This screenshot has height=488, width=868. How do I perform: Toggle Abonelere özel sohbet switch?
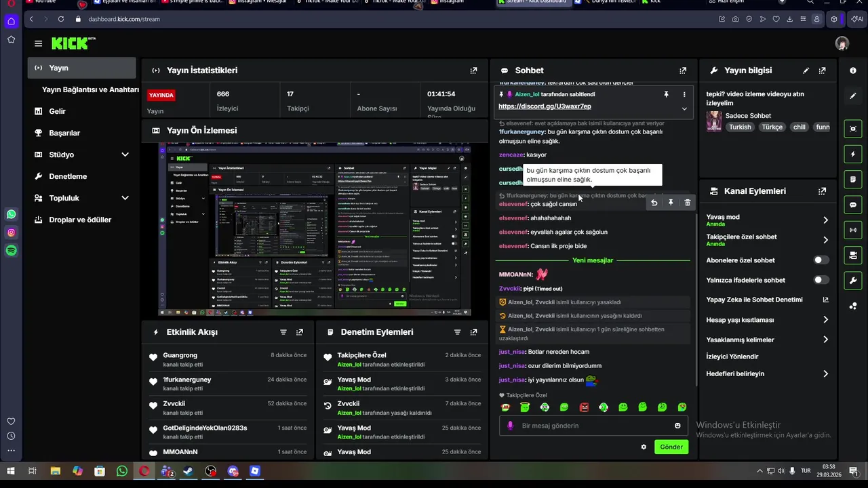click(821, 260)
